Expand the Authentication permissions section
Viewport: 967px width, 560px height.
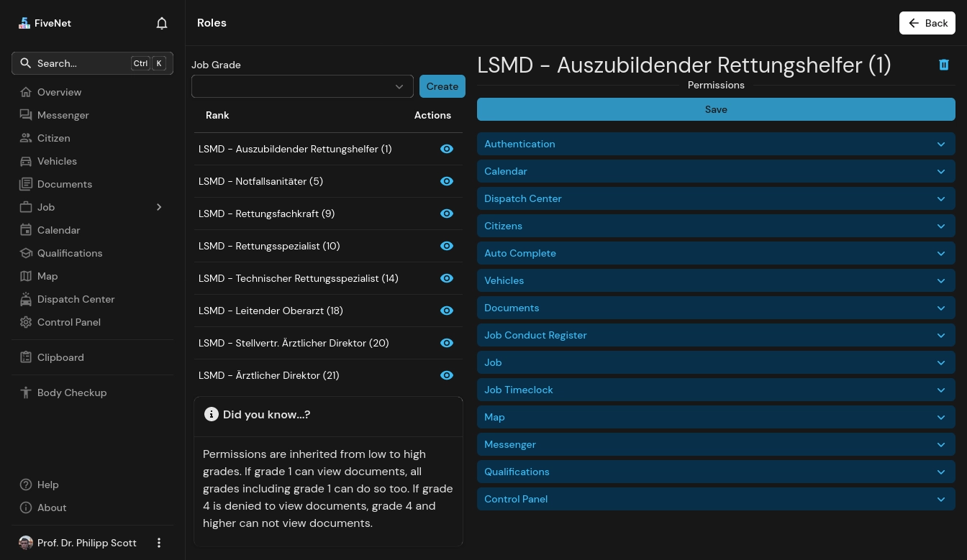[716, 144]
